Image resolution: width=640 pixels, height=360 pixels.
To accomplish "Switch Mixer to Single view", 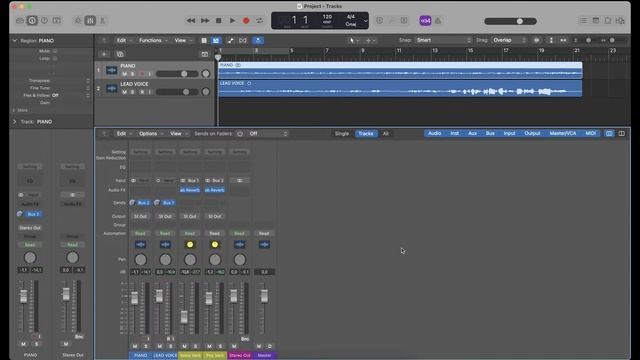I will (x=342, y=133).
